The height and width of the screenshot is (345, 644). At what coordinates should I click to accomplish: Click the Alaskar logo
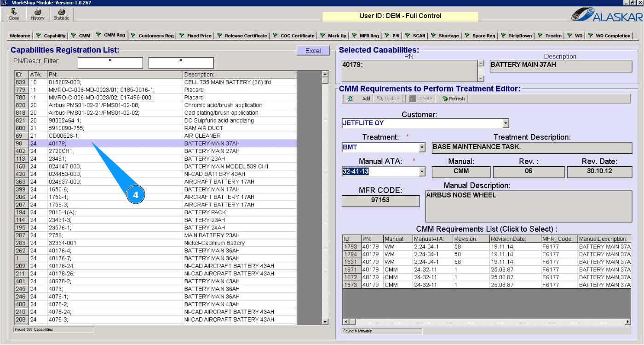pos(606,16)
